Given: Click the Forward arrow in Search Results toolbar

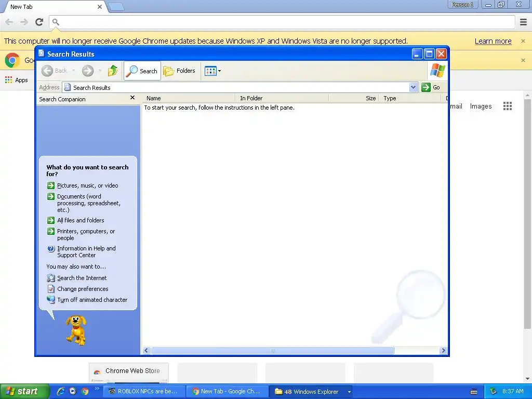Looking at the screenshot, I should (x=87, y=71).
